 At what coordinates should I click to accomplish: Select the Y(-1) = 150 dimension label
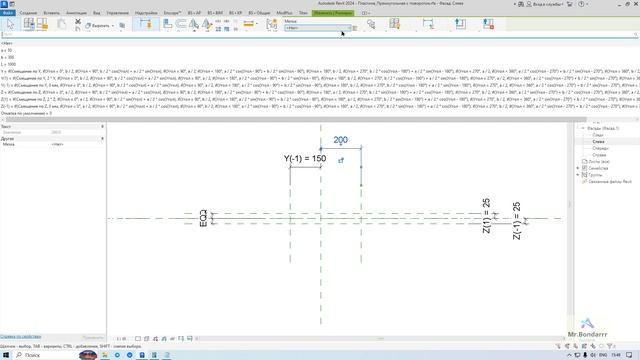point(305,158)
